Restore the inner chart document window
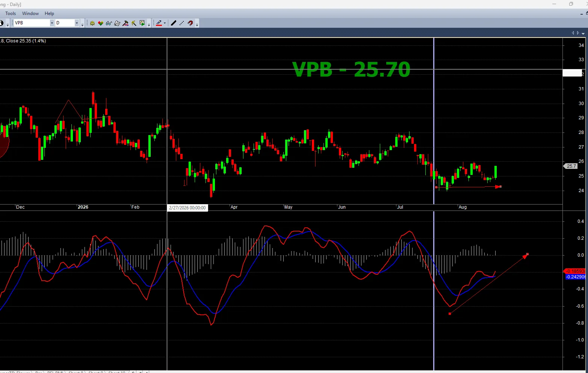 coord(587,14)
